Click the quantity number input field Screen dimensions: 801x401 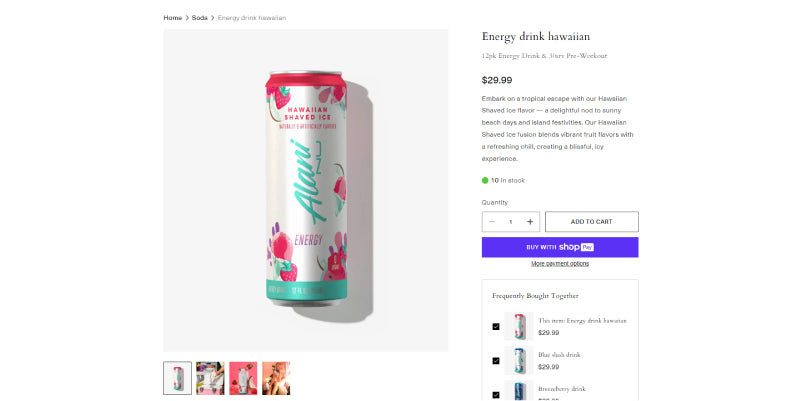tap(511, 222)
